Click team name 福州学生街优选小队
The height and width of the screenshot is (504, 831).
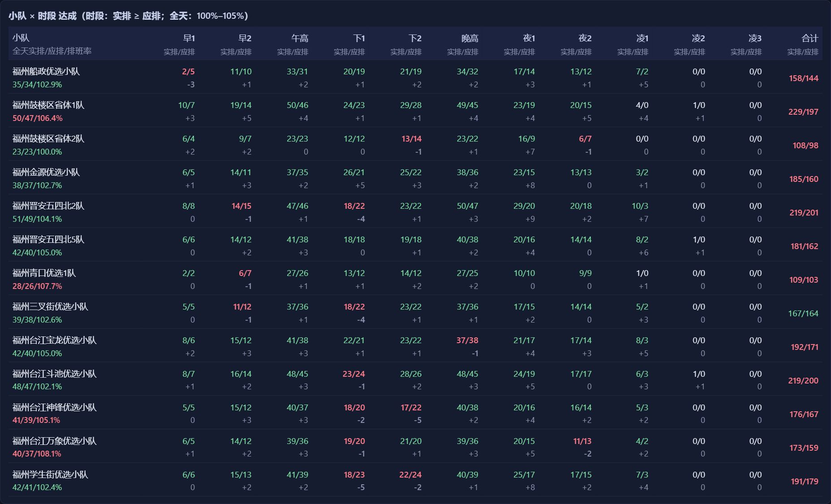point(50,474)
